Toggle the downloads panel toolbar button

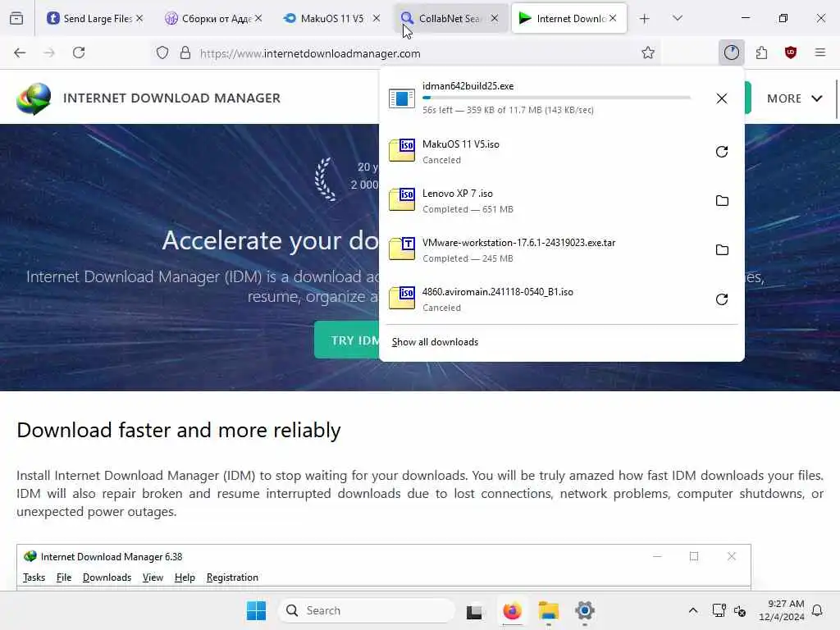coord(731,52)
